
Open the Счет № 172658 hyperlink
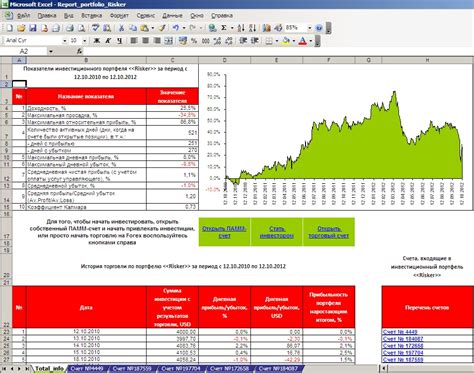tap(403, 346)
